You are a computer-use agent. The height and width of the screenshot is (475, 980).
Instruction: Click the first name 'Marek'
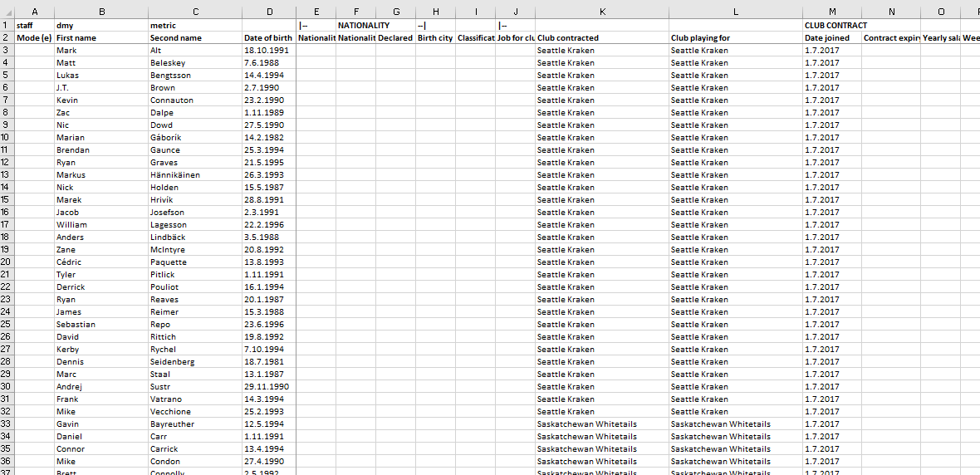pyautogui.click(x=69, y=200)
